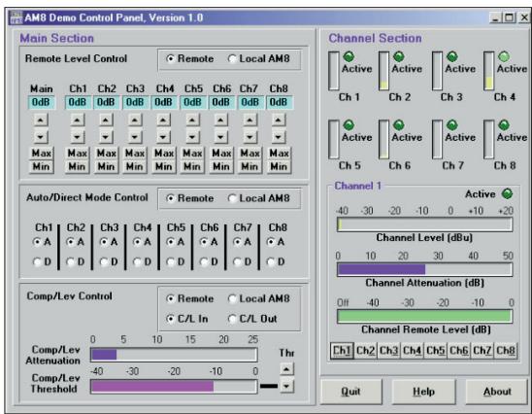Click the Main 0dB level field
Image resolution: width=532 pixels, height=414 pixels.
[41, 102]
